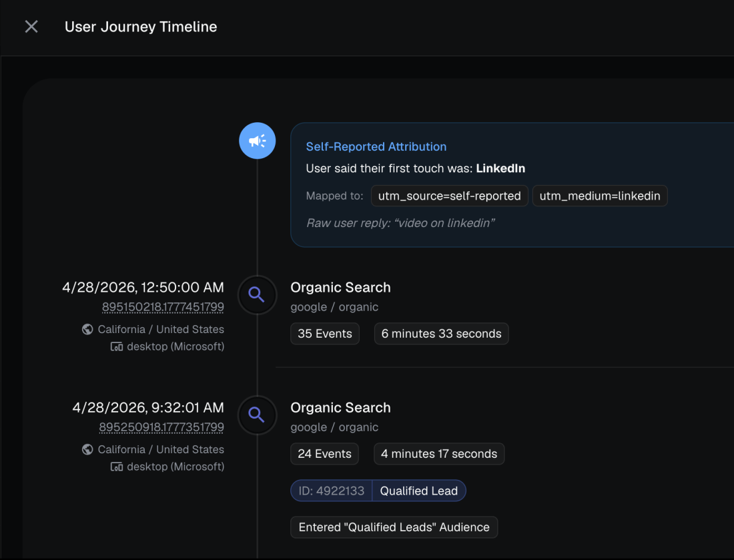Viewport: 734px width, 560px height.
Task: Click the Self-Reported Attribution heading
Action: pos(376,147)
